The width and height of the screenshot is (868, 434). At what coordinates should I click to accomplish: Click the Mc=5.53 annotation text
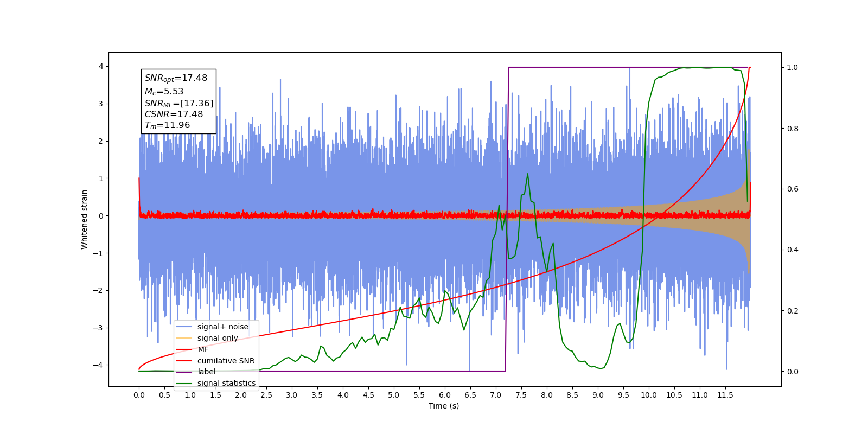[x=164, y=92]
